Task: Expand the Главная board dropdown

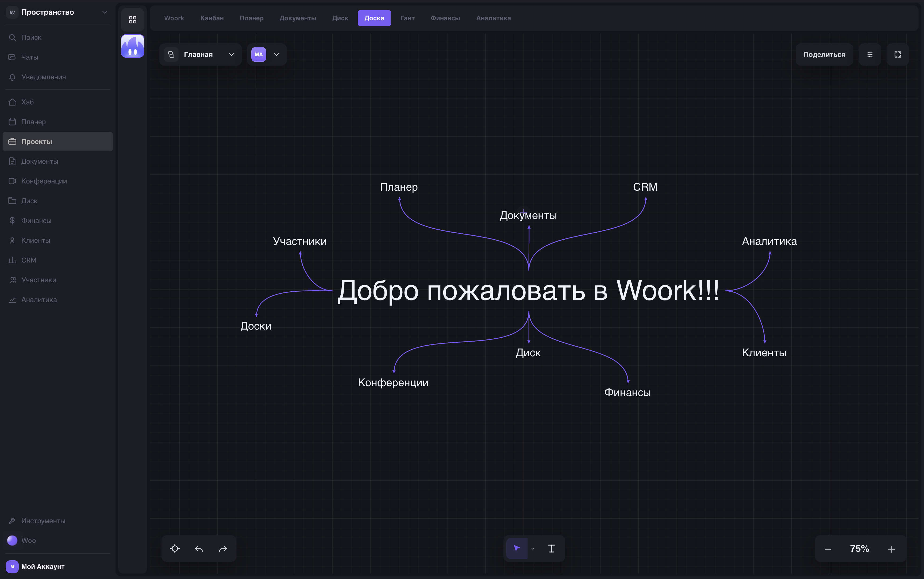Action: 231,54
